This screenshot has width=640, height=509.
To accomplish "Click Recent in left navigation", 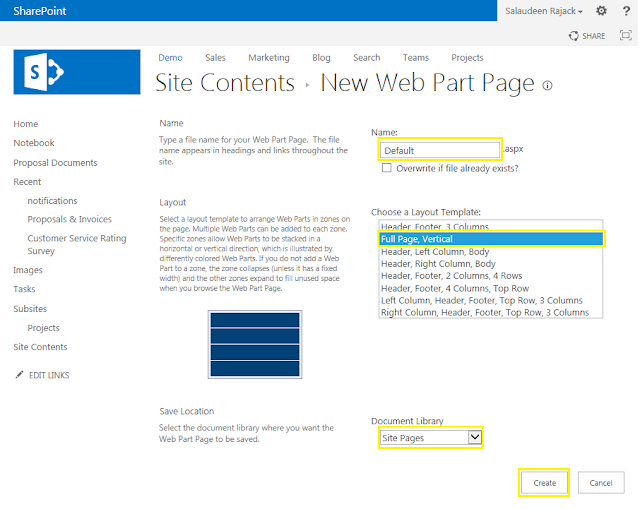I will 27,182.
